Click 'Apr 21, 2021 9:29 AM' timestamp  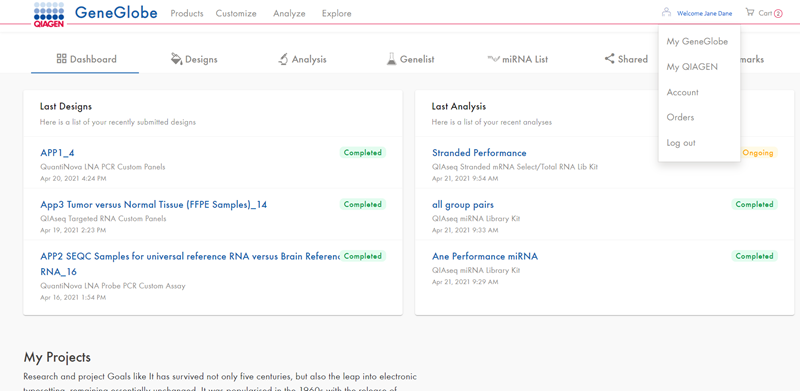point(465,282)
